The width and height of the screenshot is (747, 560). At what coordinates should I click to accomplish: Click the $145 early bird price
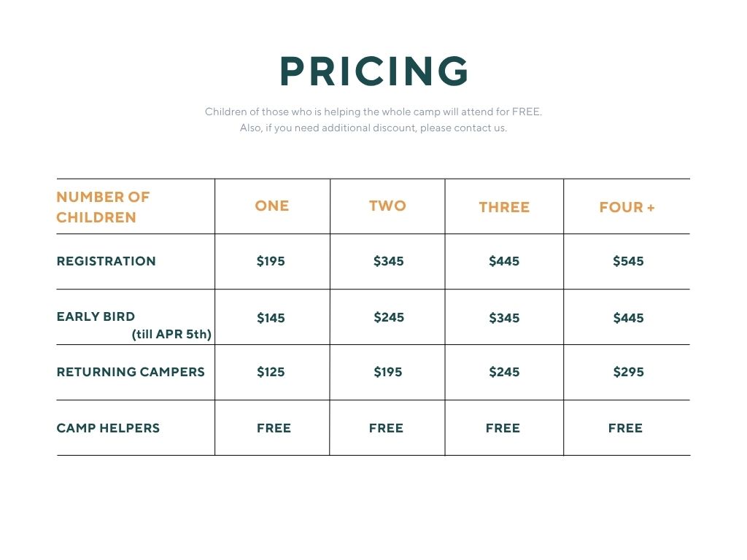271,318
